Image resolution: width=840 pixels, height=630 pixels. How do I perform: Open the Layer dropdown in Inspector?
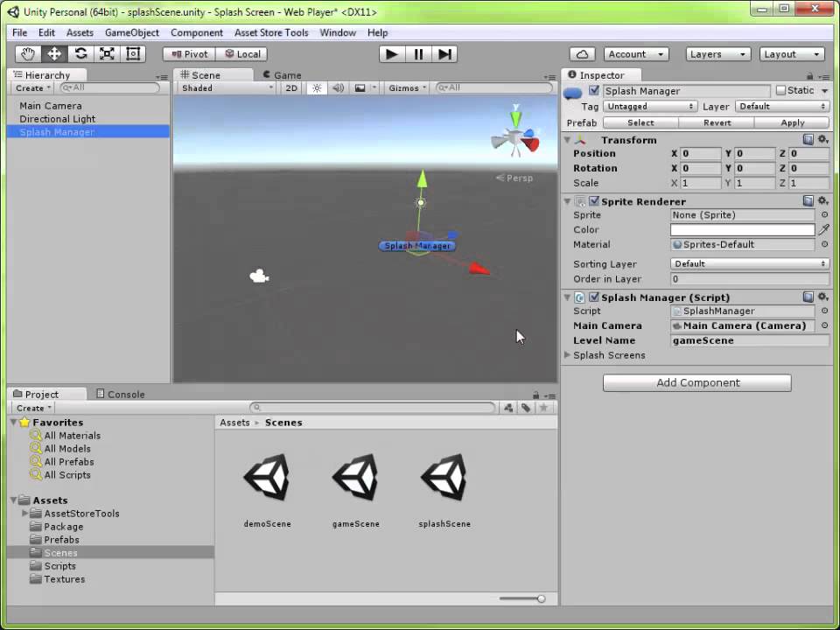782,106
